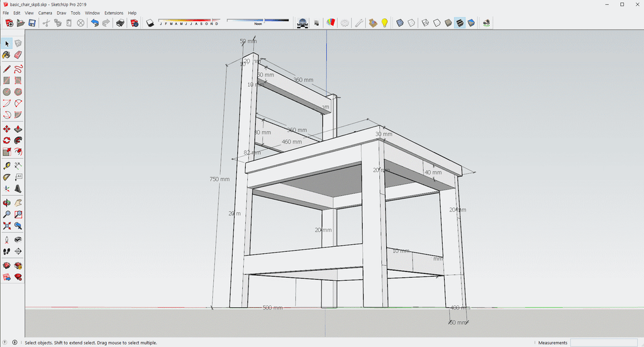Choose the Dimensions tool

click(18, 166)
